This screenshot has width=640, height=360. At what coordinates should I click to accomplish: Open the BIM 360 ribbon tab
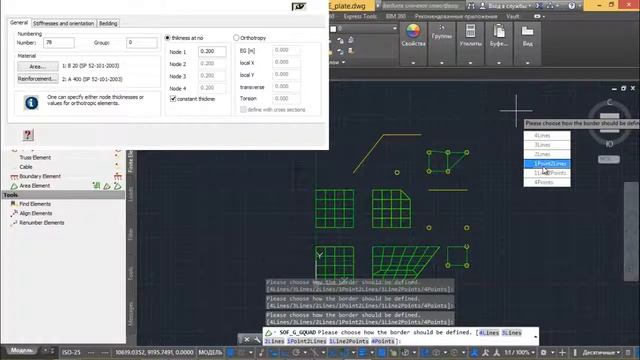(x=396, y=16)
